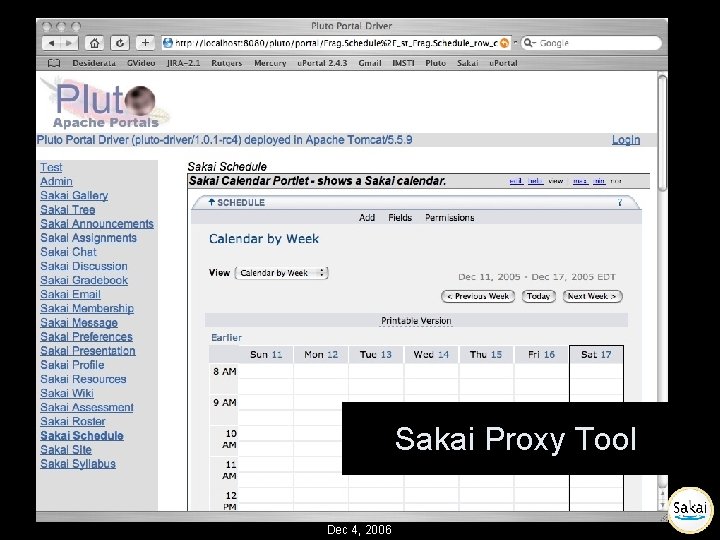Open the GVideo bookmark
Image resolution: width=720 pixels, height=540 pixels.
141,63
